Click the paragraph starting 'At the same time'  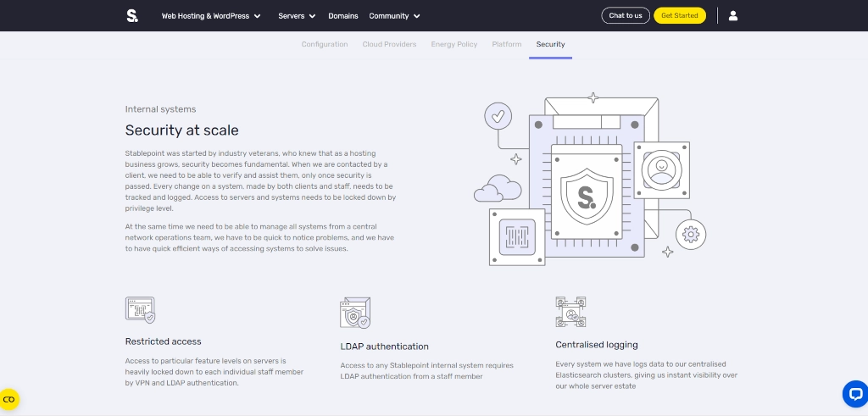point(259,237)
